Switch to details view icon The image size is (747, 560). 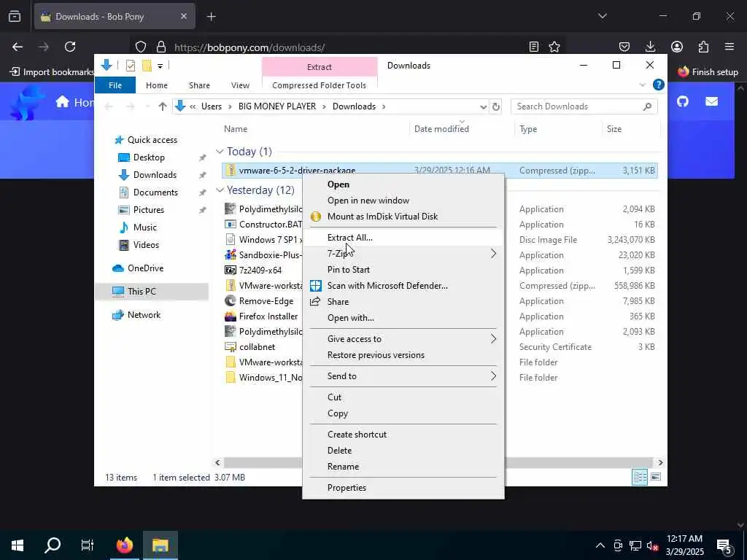(640, 477)
